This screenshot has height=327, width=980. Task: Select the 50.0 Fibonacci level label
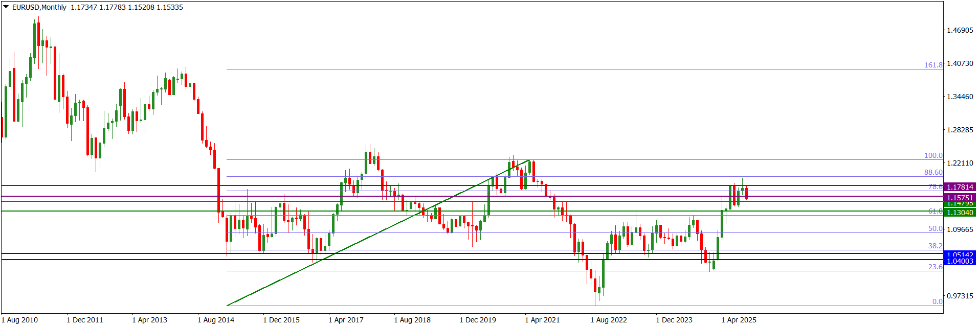coord(935,228)
